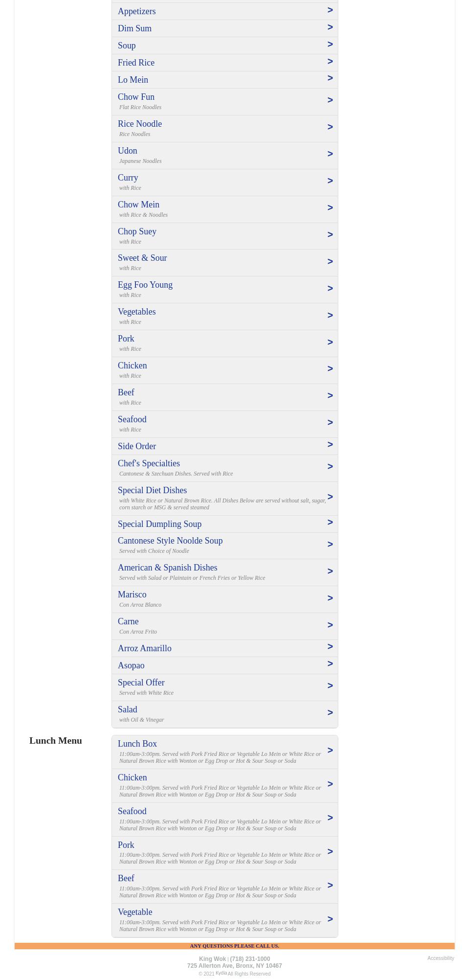This screenshot has height=980, width=462.
Task: Open the Salad with Oil & Vinegar category
Action: 128,709
